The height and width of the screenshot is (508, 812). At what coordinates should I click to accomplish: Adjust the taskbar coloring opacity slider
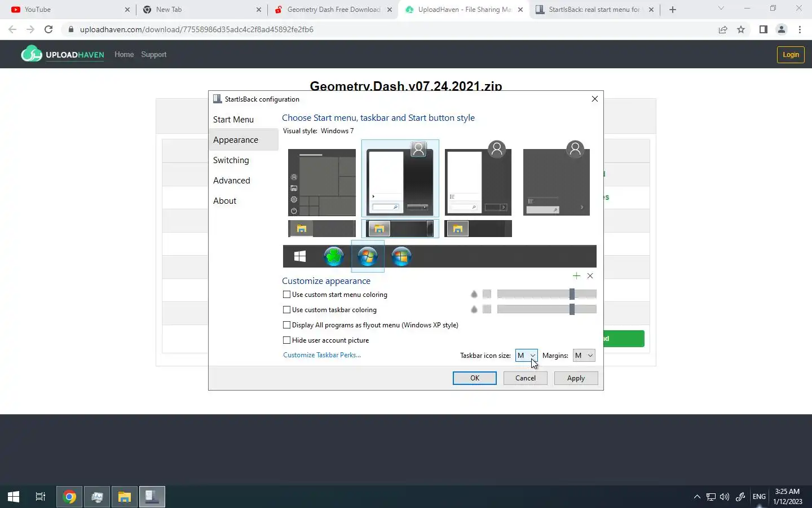pos(546,309)
